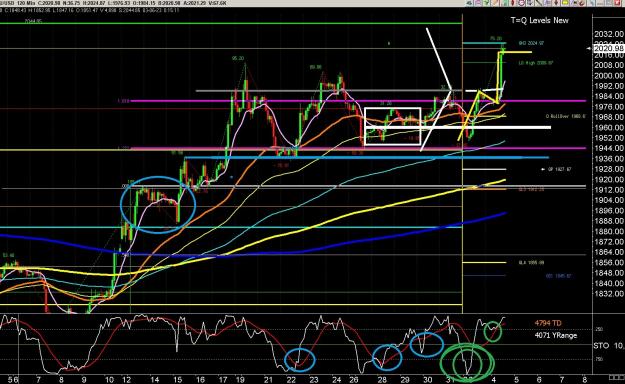Click the red down-arrow toolbar icon
This screenshot has width=625, height=384.
556,3
